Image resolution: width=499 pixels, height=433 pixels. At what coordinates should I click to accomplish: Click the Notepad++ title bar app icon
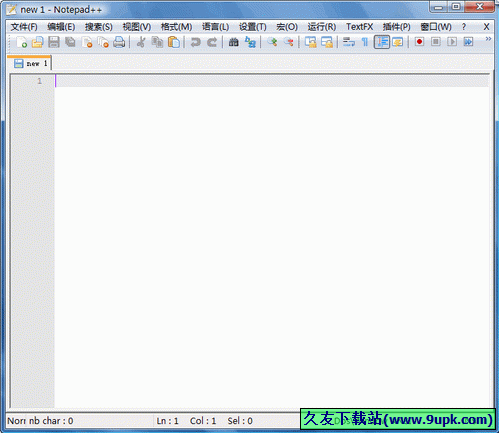pos(11,9)
